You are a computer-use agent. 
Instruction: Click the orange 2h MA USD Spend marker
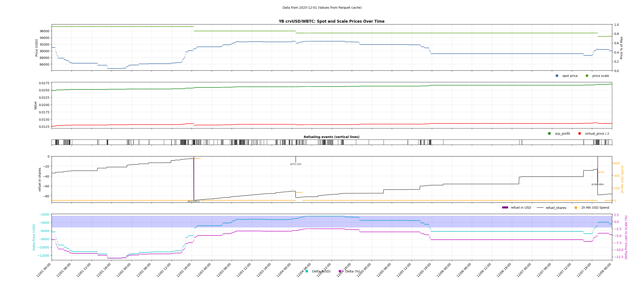576,208
